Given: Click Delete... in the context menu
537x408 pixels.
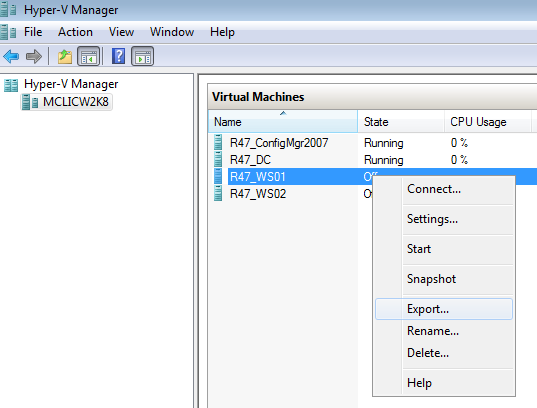Looking at the screenshot, I should pyautogui.click(x=444, y=353).
